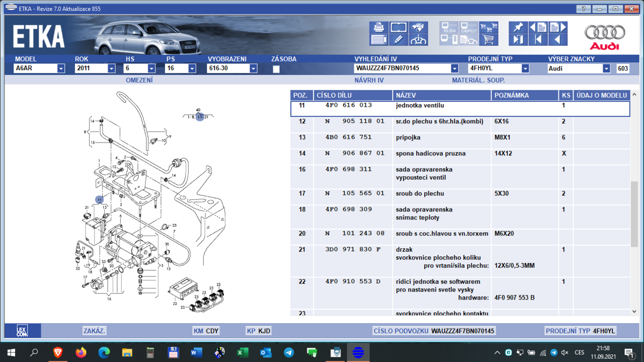Open the OMEZENÍ tab
Screen dimensions: 644x362
(139, 80)
